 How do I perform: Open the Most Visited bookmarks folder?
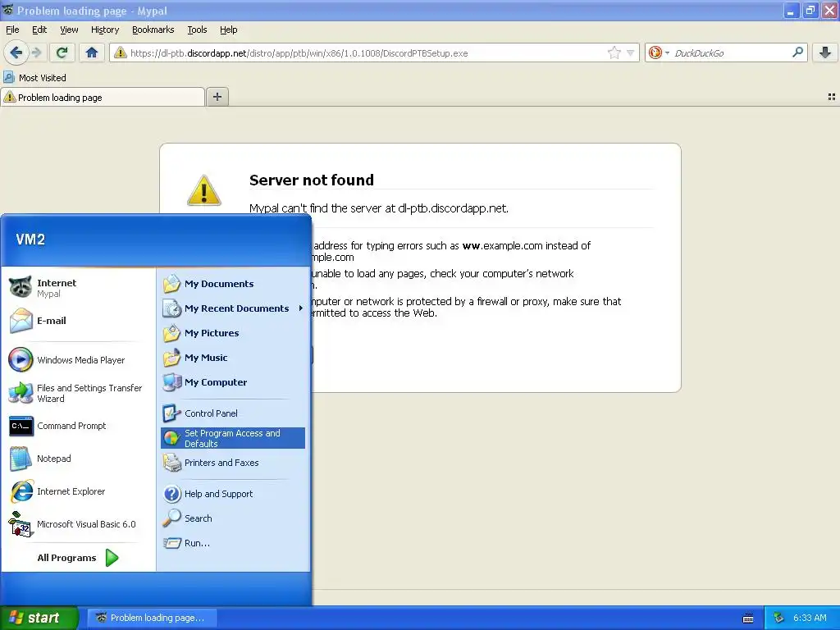click(x=34, y=78)
